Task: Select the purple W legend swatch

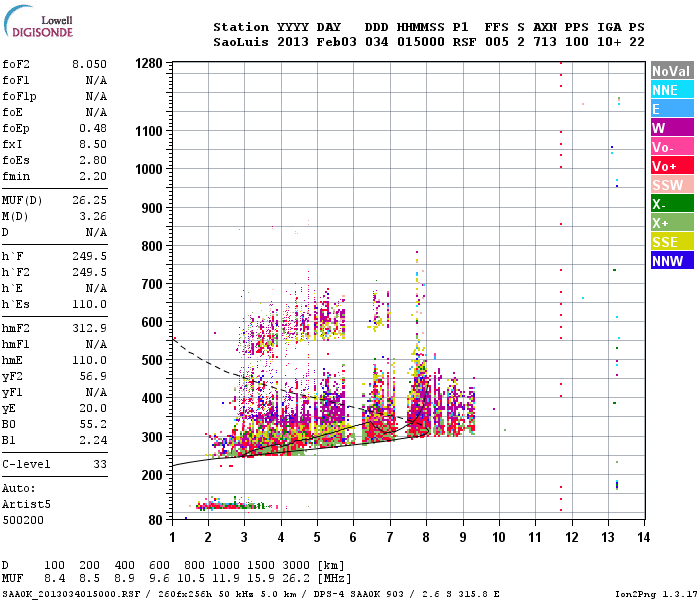Action: pos(672,128)
